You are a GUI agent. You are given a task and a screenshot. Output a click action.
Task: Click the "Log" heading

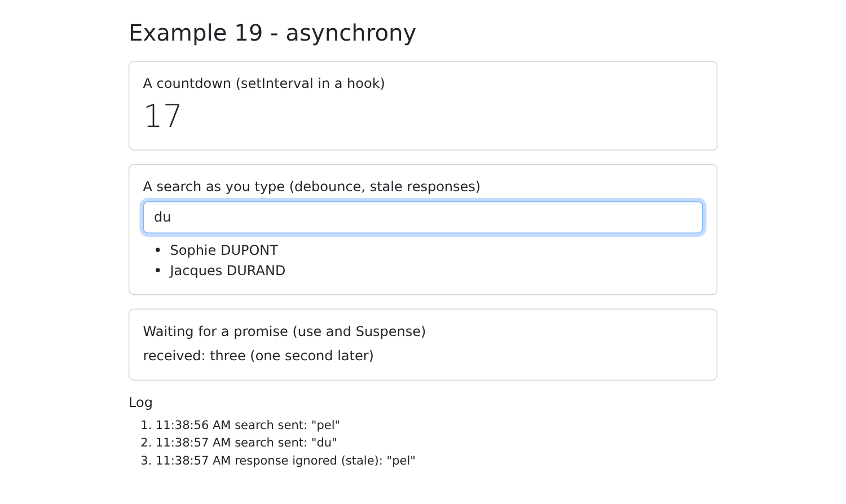[x=140, y=403]
